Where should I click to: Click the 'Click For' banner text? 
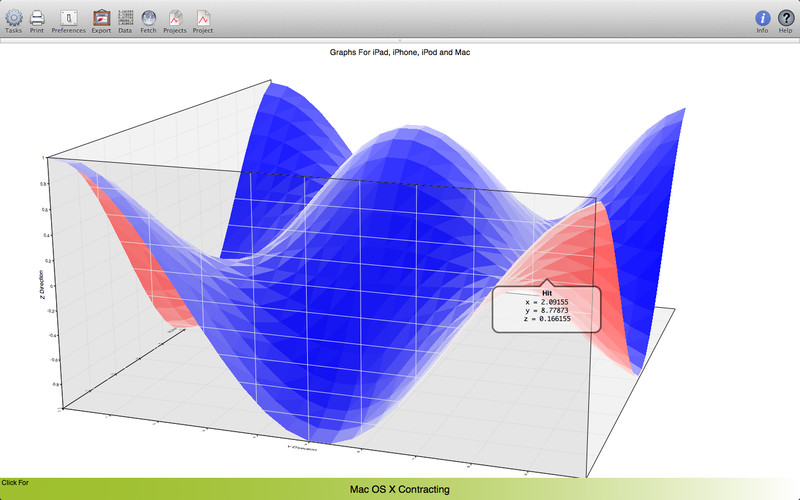15,483
